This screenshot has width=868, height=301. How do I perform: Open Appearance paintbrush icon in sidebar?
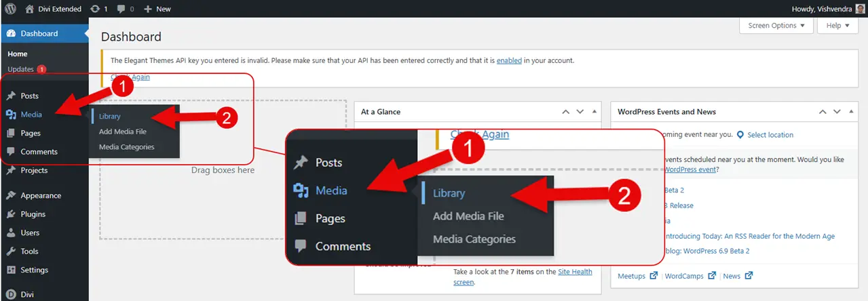(x=11, y=195)
